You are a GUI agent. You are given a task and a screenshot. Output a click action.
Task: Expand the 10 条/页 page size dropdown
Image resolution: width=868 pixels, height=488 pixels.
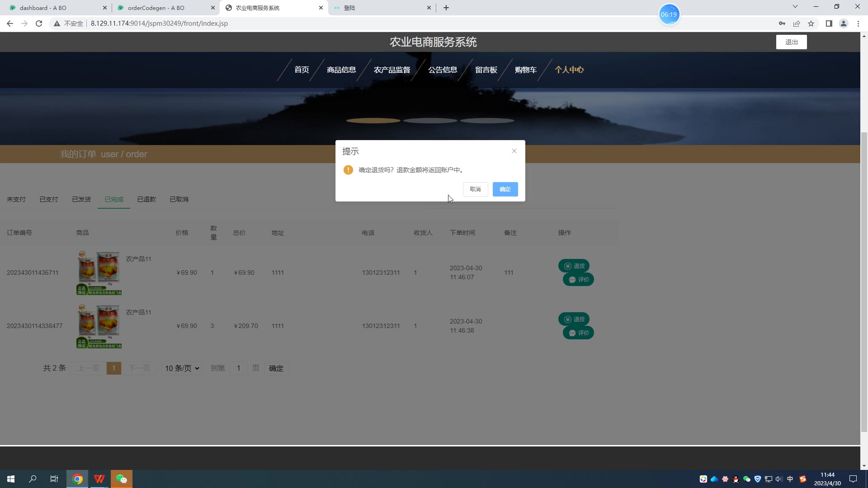182,368
